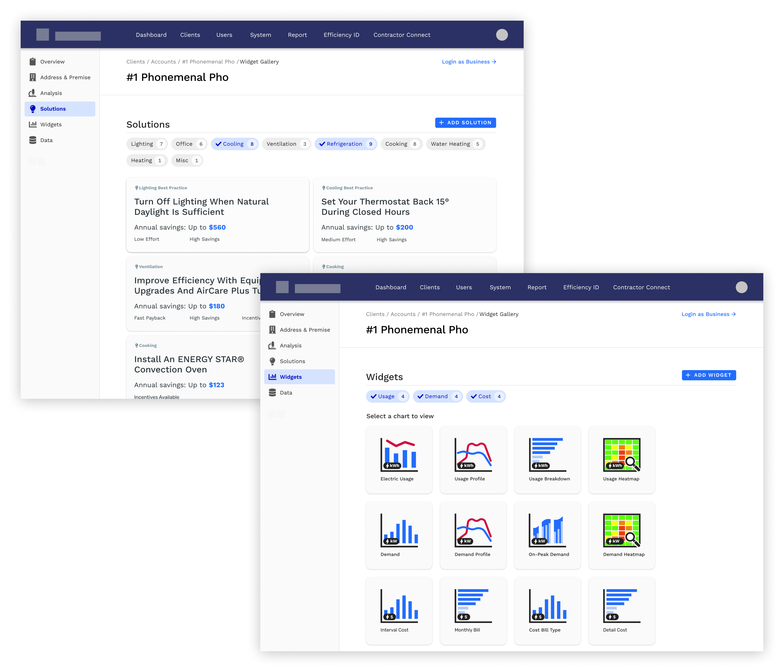
Task: Enable the Lighting solutions filter
Action: (x=147, y=144)
